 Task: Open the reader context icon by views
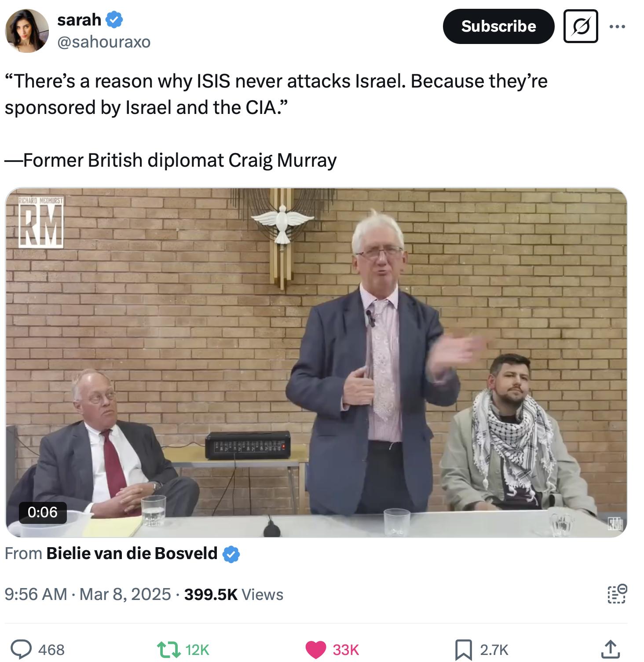point(617,594)
